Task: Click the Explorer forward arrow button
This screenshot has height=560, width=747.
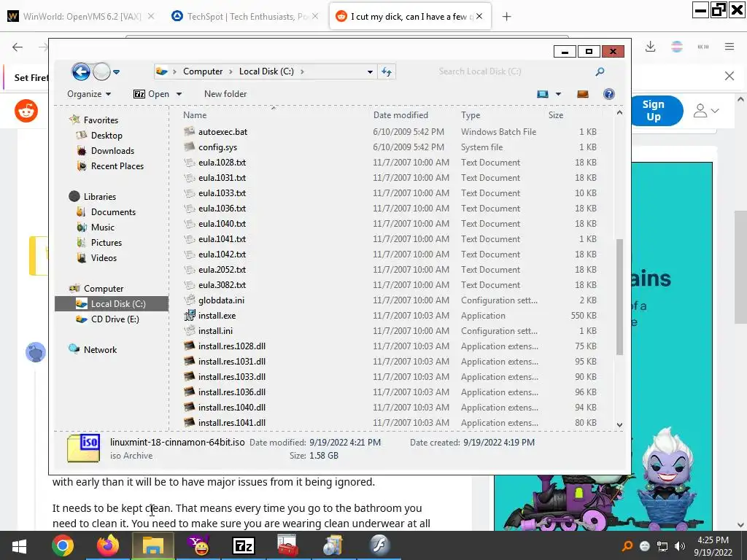Action: (x=101, y=72)
